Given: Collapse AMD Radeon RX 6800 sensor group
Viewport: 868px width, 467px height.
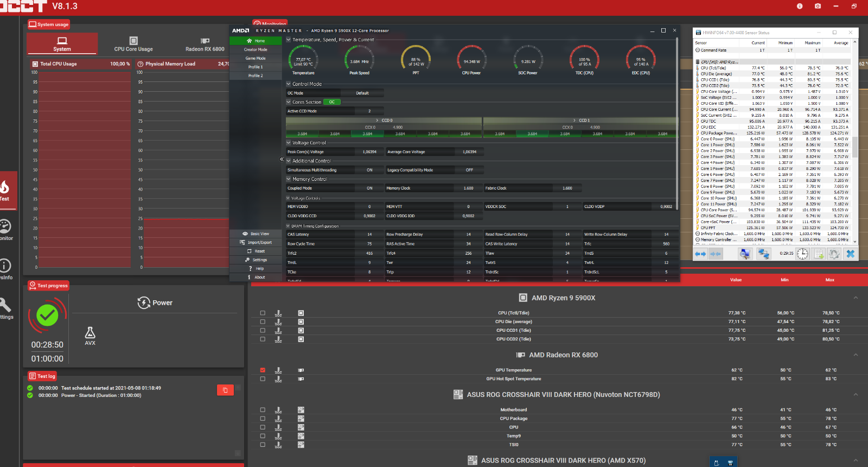Looking at the screenshot, I should pos(856,355).
